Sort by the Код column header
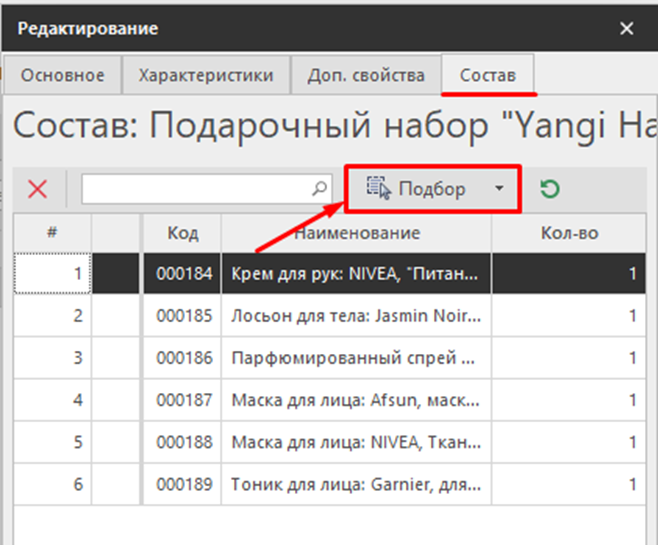The height and width of the screenshot is (545, 658). pyautogui.click(x=182, y=233)
